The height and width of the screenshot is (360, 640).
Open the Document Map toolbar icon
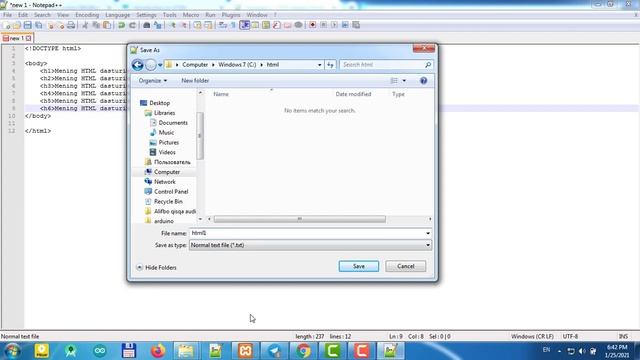click(x=266, y=25)
